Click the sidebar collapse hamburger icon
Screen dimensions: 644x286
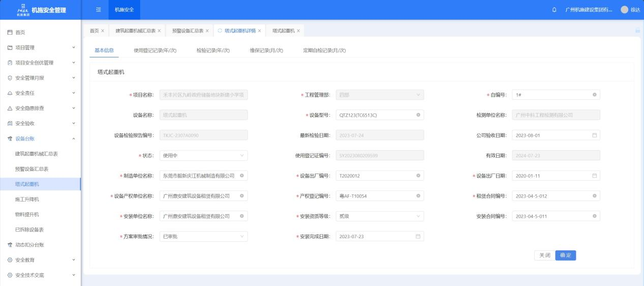coord(98,10)
